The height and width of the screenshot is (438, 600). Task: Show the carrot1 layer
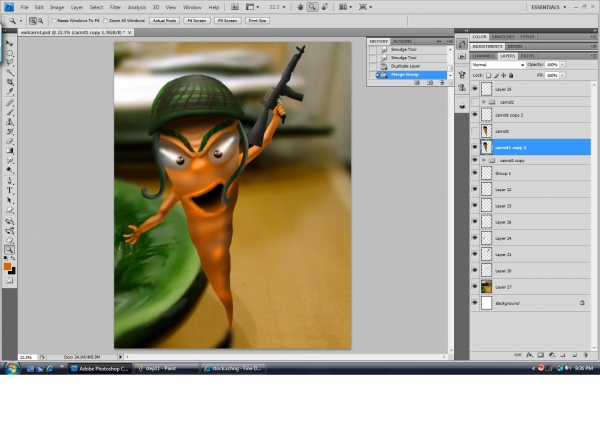pos(475,131)
